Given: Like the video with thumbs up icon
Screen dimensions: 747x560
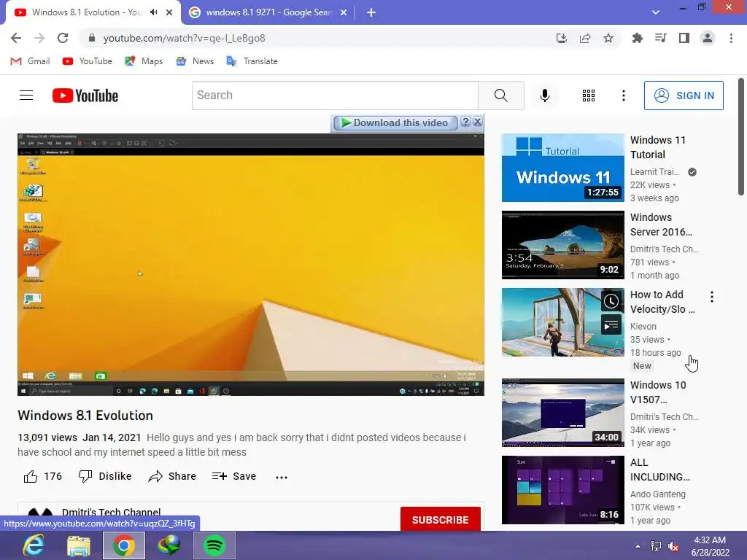Looking at the screenshot, I should point(31,477).
